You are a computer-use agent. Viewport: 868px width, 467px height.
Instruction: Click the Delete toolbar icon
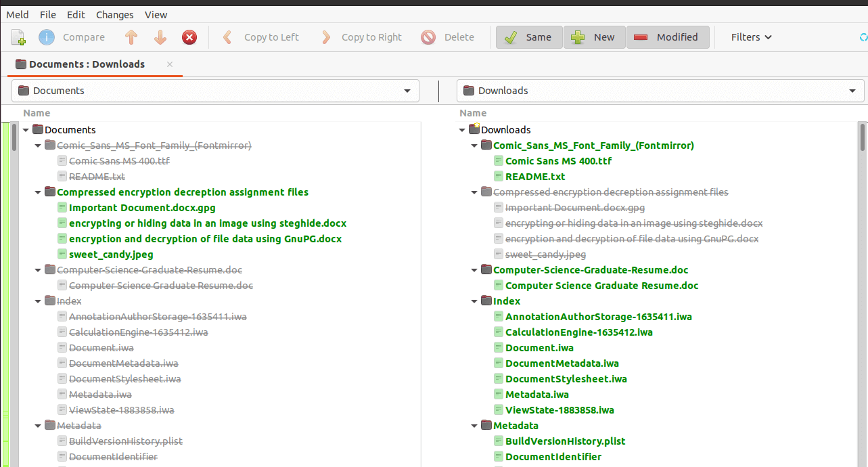[428, 37]
